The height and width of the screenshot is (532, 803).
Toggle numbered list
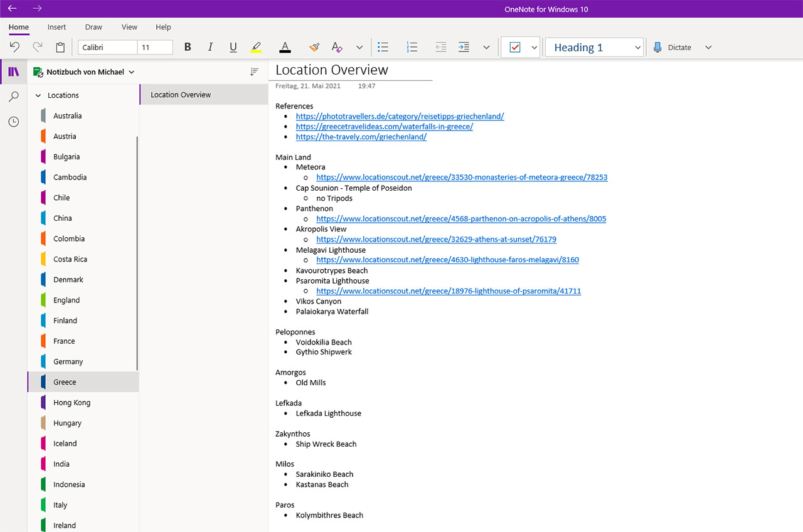coord(412,47)
